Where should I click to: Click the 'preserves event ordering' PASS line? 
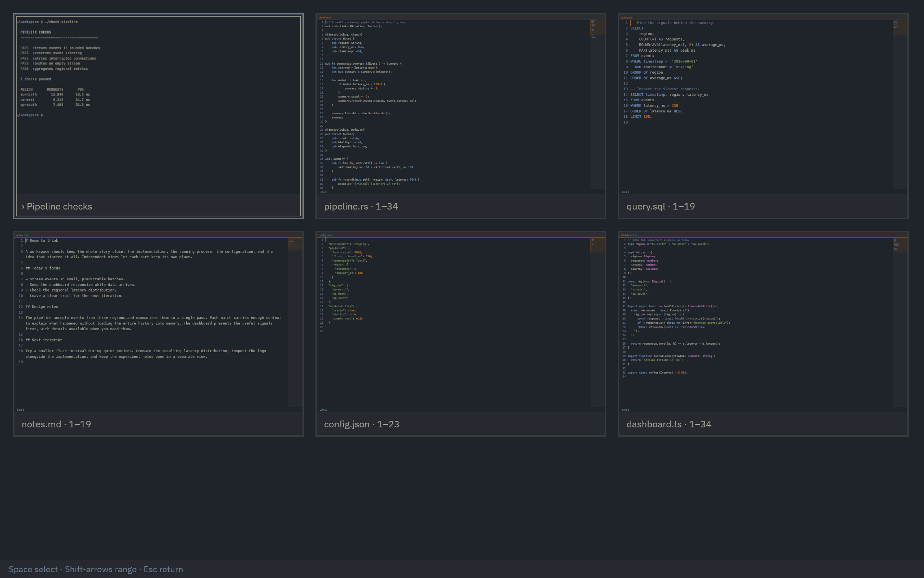click(51, 53)
